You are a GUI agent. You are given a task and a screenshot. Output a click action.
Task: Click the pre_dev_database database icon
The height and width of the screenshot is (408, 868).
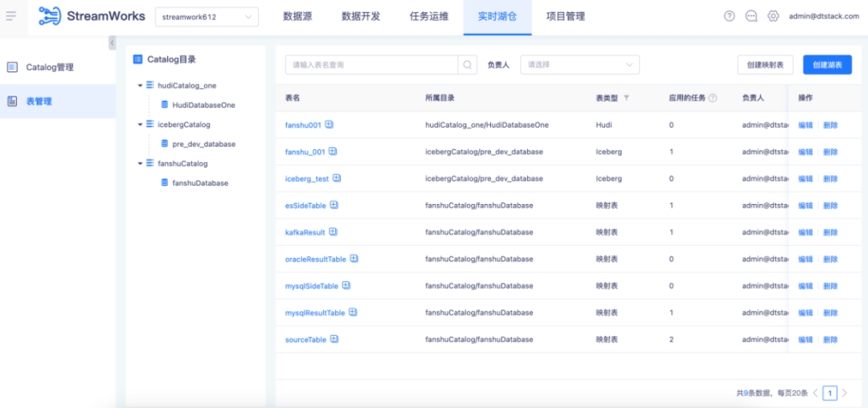click(165, 144)
